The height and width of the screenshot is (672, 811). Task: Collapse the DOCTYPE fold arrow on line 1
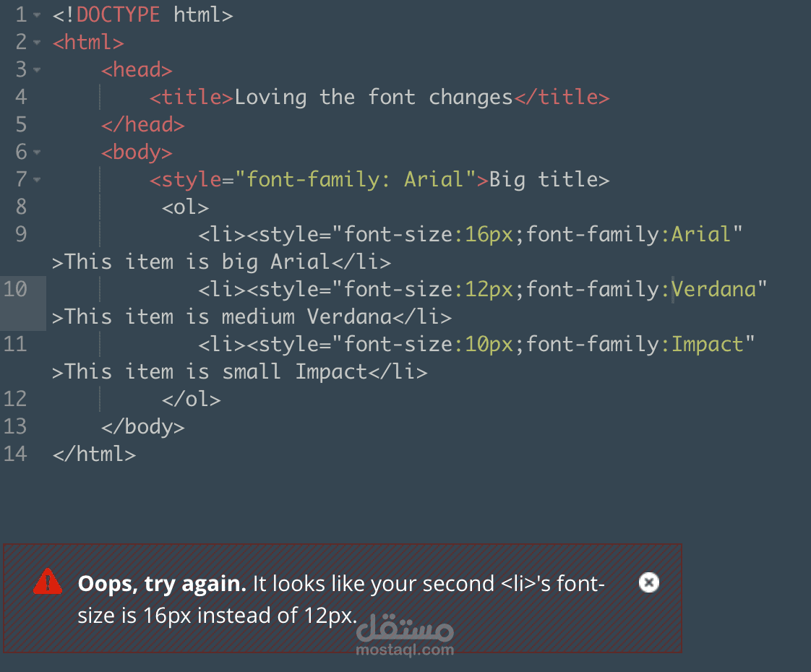point(37,15)
